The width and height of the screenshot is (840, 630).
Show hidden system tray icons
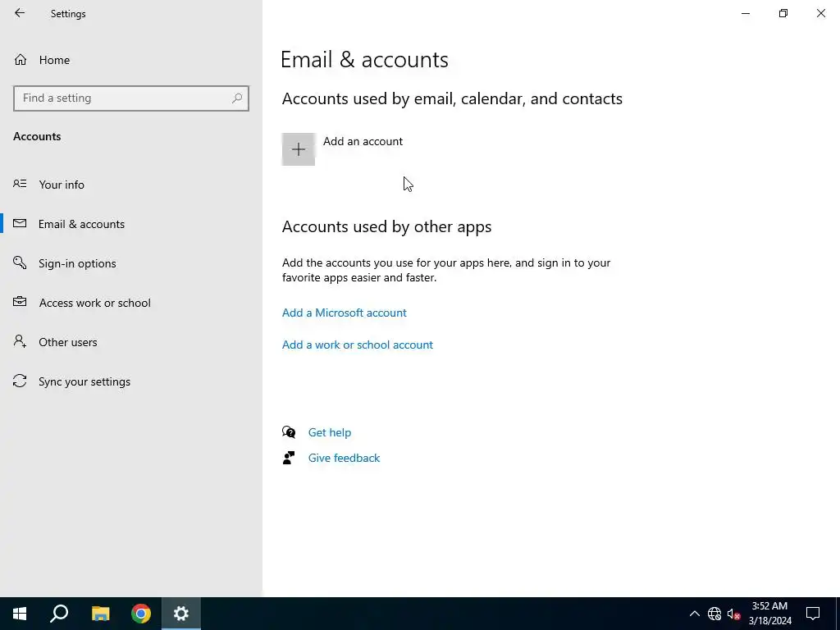point(694,614)
